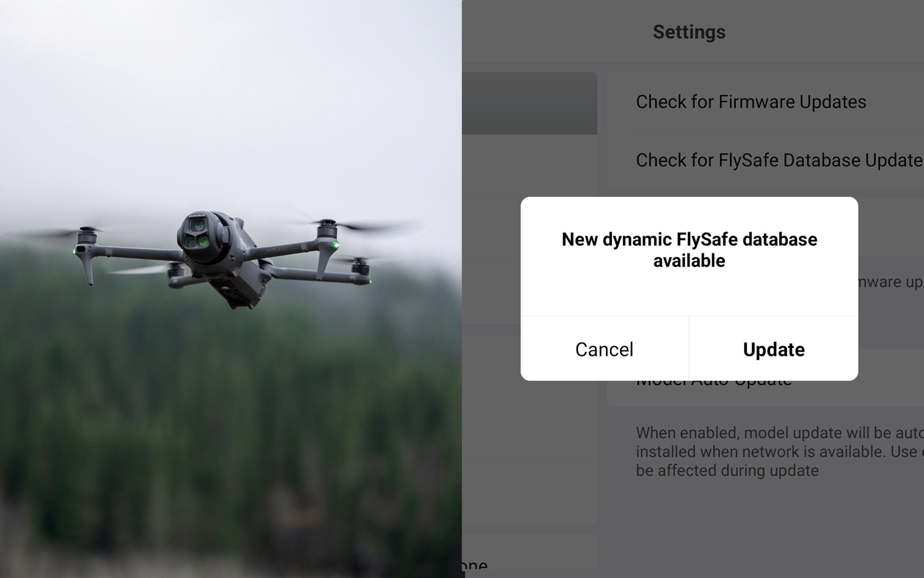
Task: Click the drone's front-right propeller motor
Action: [327, 229]
